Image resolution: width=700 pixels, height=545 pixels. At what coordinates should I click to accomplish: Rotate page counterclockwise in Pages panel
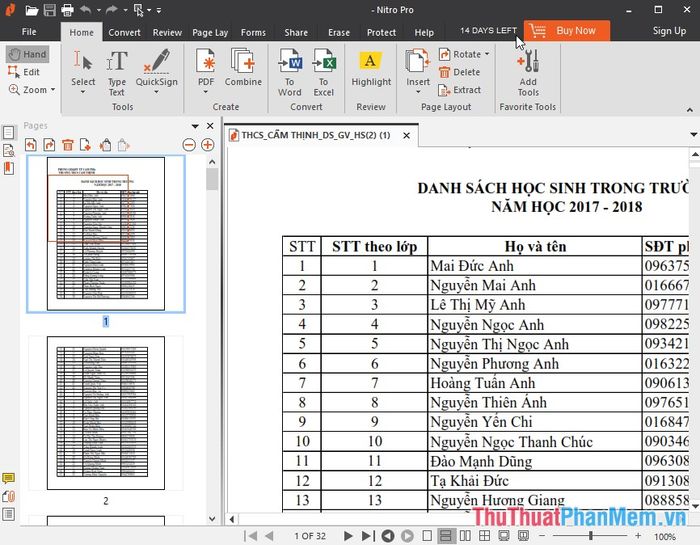31,145
